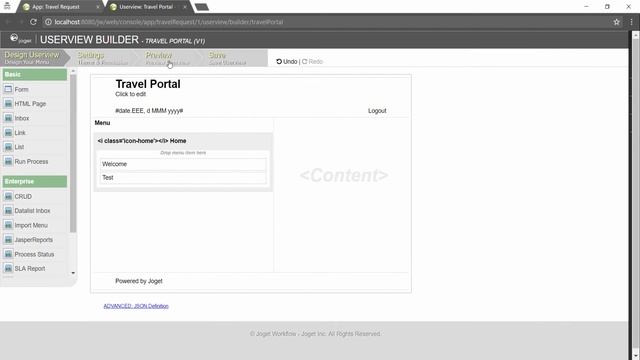Screen dimensions: 640x360
Task: Click the browser reload icon
Action: (33, 22)
